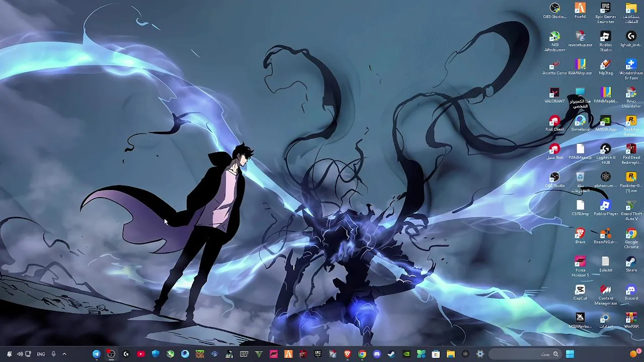The height and width of the screenshot is (362, 644).
Task: Select the Grand Theft Auto V shortcut
Action: [631, 210]
